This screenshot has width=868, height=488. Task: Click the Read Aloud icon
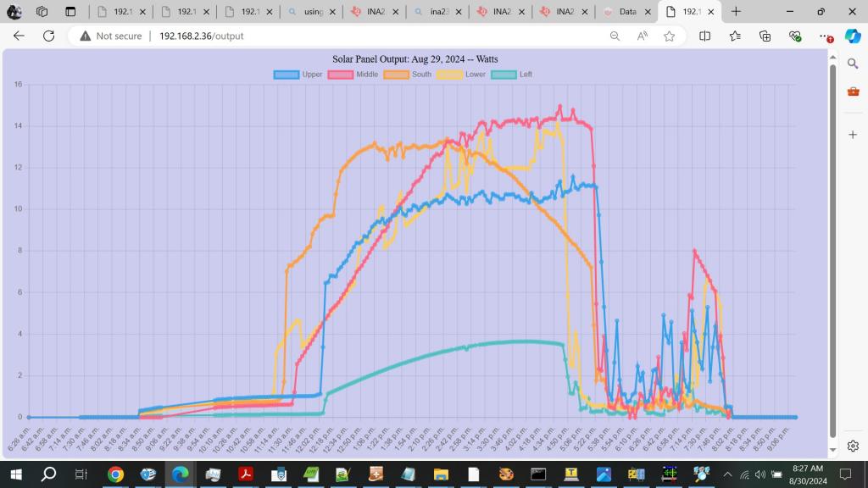pos(643,36)
